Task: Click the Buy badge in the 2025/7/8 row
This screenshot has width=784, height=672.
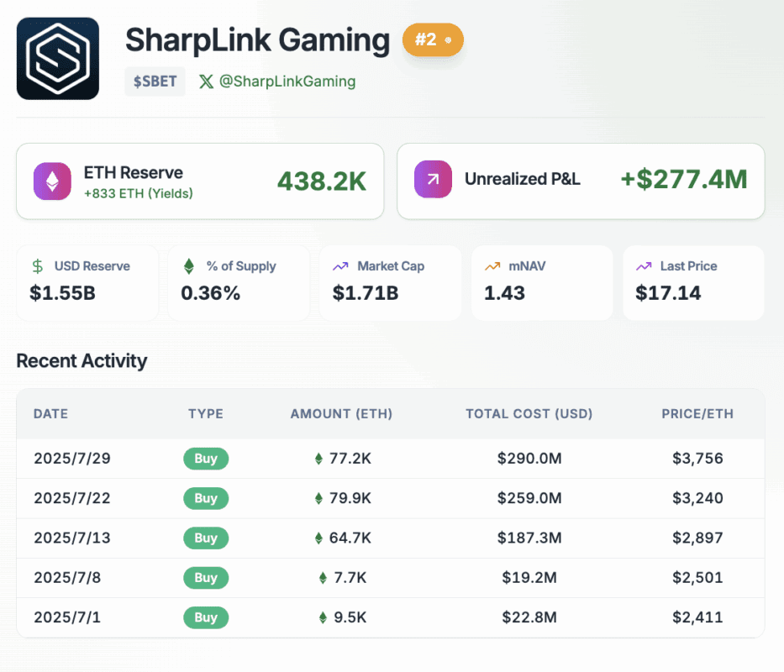Action: tap(206, 578)
